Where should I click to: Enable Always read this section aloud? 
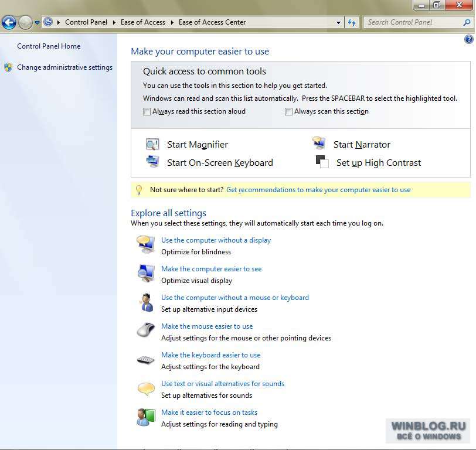coord(147,112)
